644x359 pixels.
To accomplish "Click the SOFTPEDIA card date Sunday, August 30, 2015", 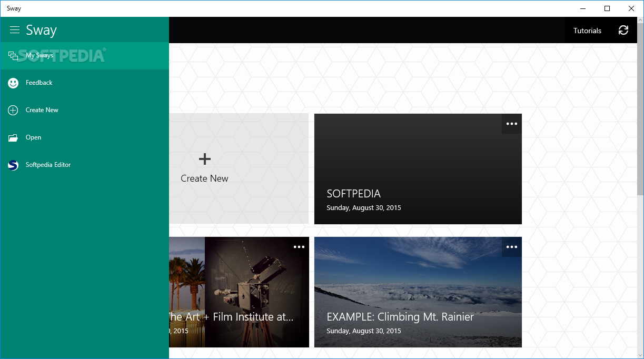I will (x=364, y=208).
